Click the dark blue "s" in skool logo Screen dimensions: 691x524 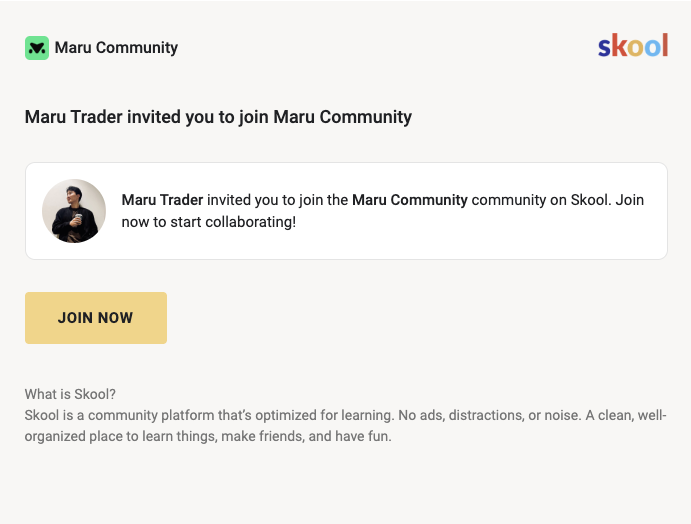pos(604,48)
